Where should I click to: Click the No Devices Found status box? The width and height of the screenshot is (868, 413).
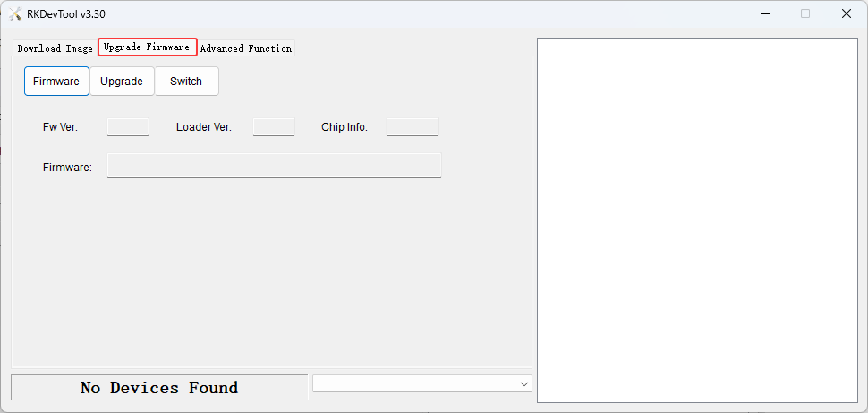click(159, 388)
